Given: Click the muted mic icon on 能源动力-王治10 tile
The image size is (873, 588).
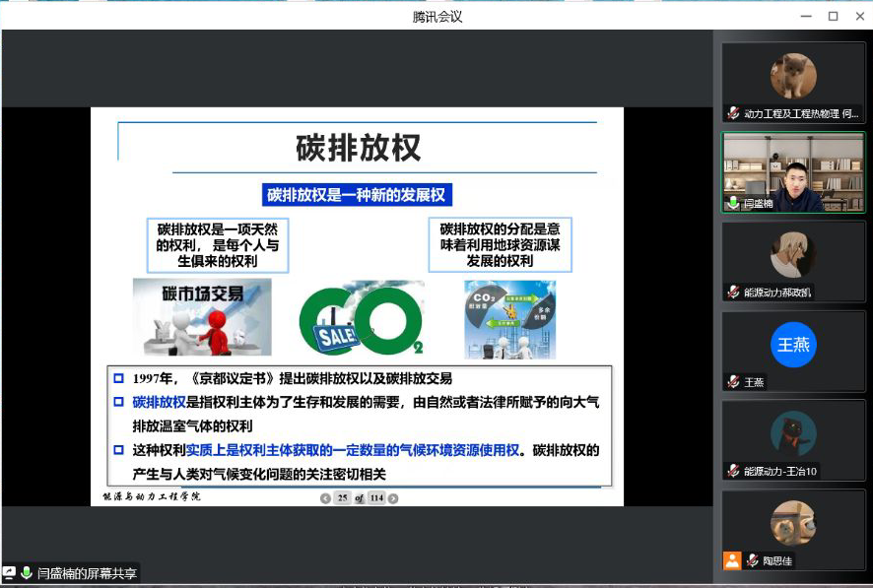Looking at the screenshot, I should 733,471.
